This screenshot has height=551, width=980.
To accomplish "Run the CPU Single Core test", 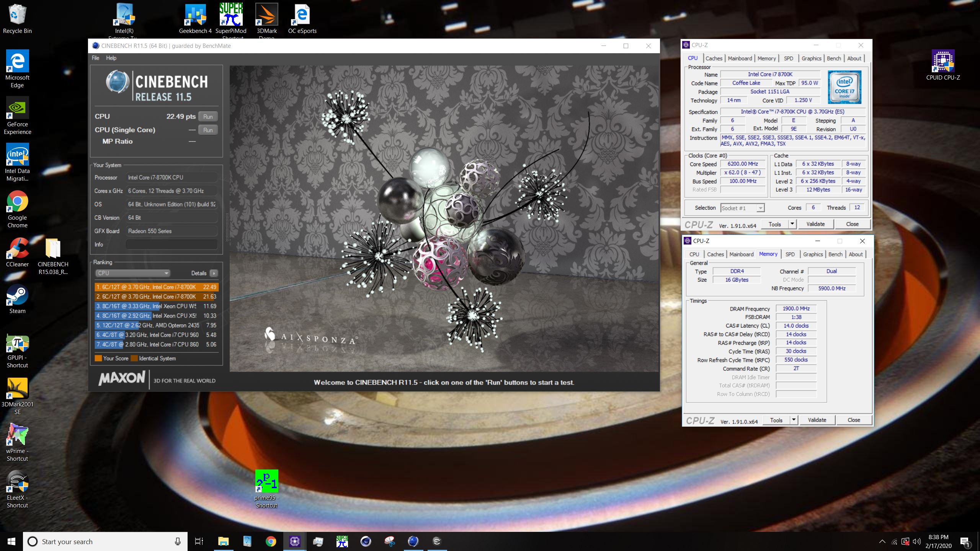I will 208,130.
